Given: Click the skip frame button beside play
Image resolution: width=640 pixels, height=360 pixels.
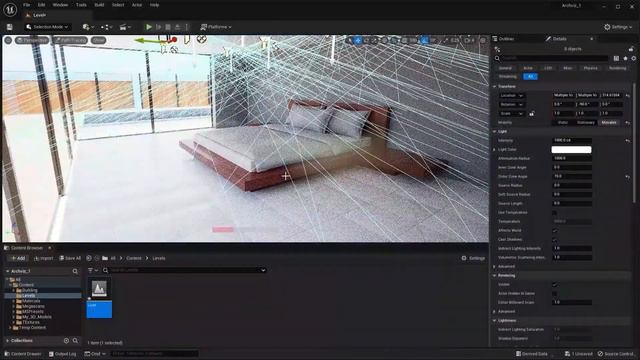Looking at the screenshot, I should coord(158,27).
